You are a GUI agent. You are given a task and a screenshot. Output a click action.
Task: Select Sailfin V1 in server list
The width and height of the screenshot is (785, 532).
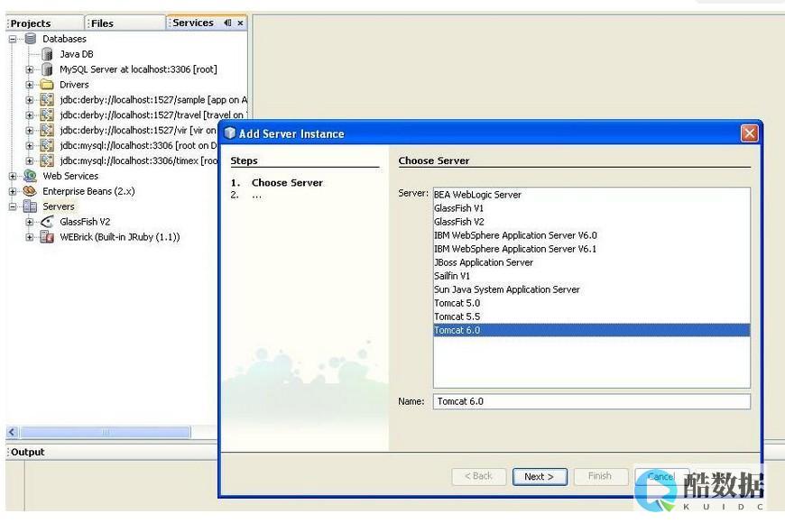[x=591, y=276]
